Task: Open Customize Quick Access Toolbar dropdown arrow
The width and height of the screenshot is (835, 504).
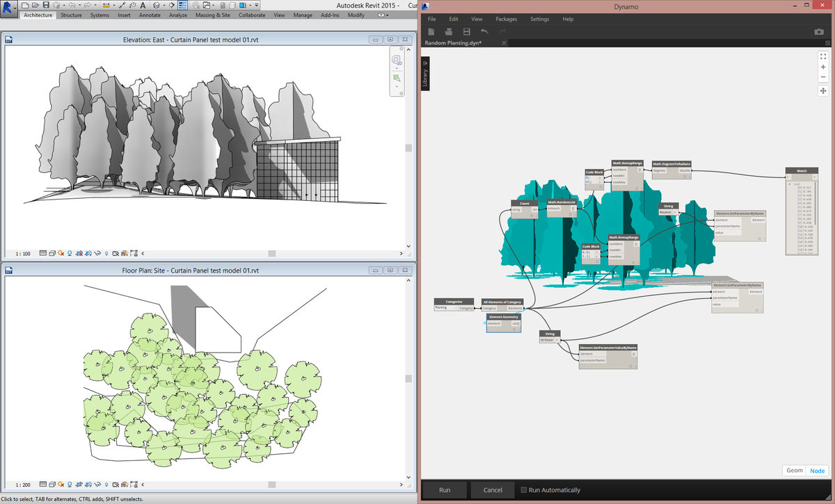Action: coord(256,5)
